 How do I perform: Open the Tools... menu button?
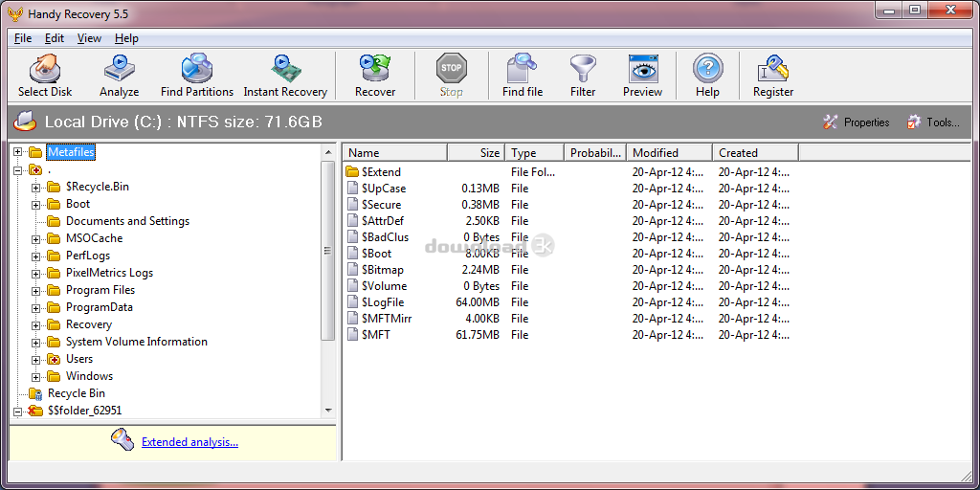[933, 122]
